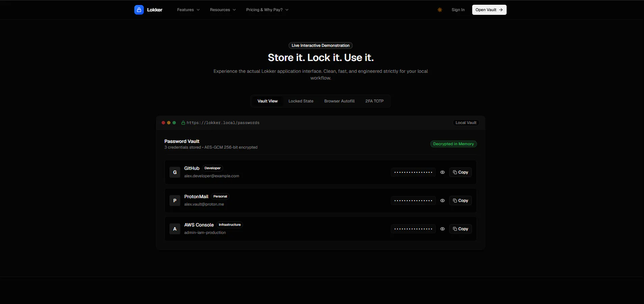Click the GitHub masked password field
644x304 pixels.
point(413,172)
